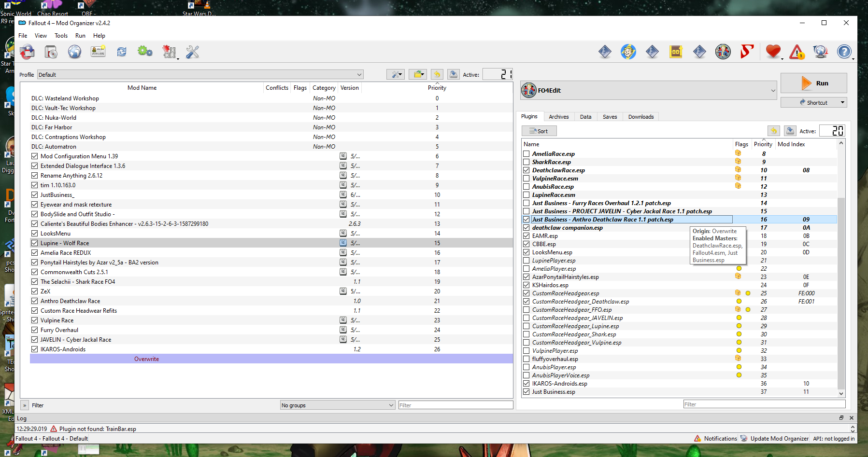The image size is (868, 457).
Task: Click the red heart endorse icon
Action: click(x=773, y=51)
